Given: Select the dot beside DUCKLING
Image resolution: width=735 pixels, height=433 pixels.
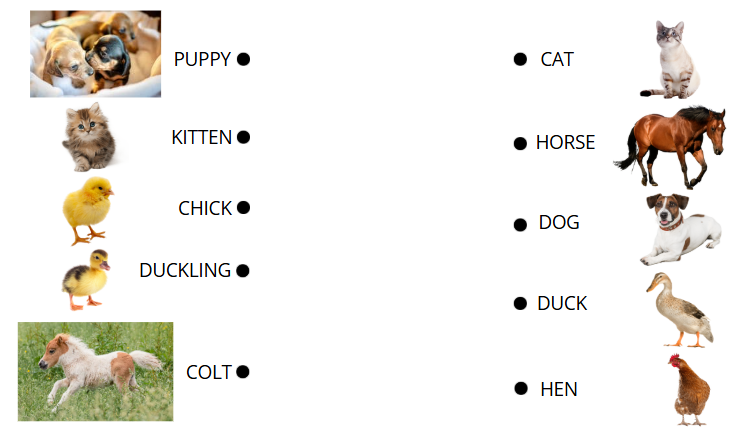Looking at the screenshot, I should (x=243, y=270).
